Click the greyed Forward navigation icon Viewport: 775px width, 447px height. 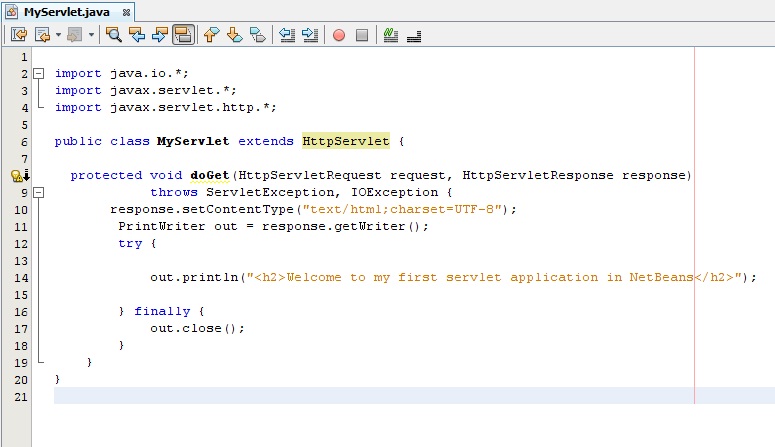75,35
